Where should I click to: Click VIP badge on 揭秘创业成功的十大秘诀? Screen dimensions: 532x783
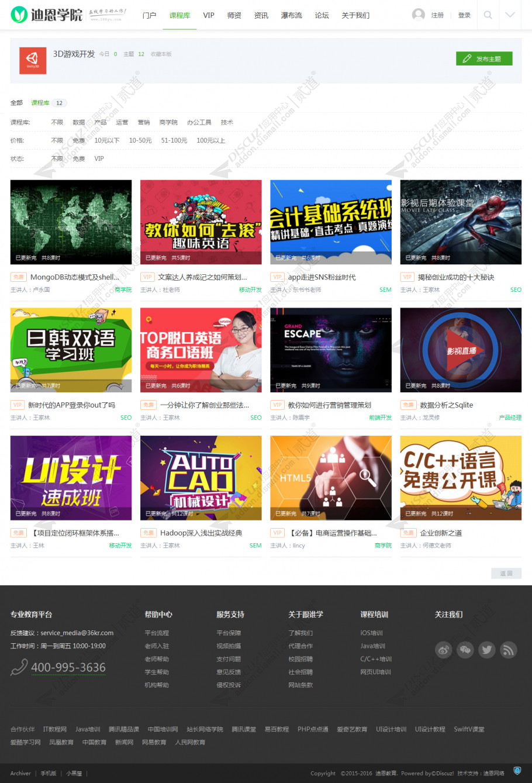407,277
